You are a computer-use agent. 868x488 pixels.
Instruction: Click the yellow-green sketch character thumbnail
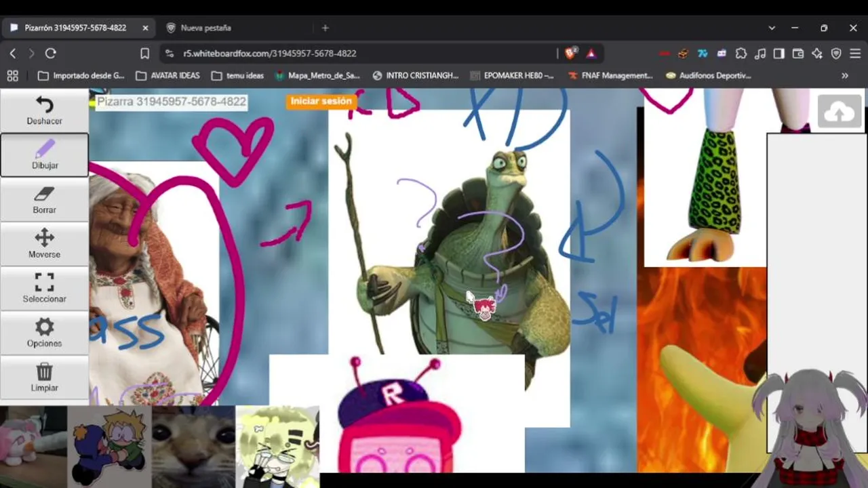click(x=277, y=447)
